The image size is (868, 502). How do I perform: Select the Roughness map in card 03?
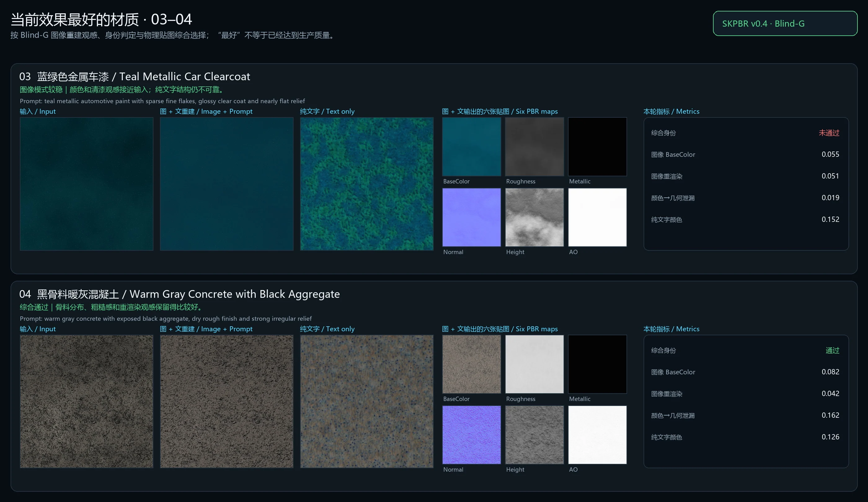click(534, 147)
